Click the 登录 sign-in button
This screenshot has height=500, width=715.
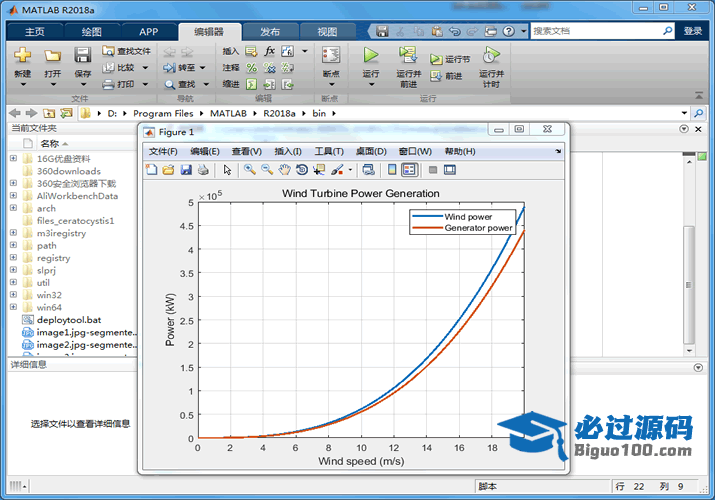693,31
